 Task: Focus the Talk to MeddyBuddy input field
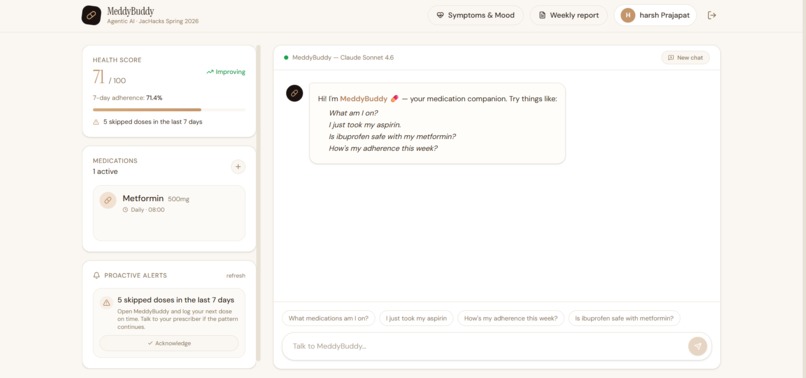coord(483,346)
